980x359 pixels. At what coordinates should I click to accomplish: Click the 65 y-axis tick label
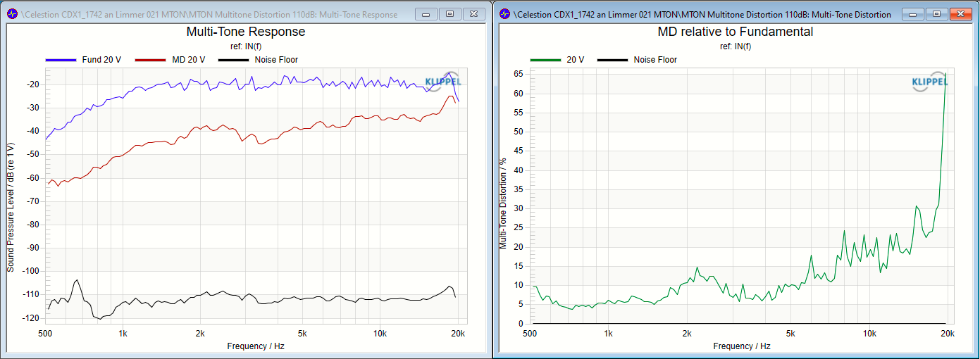pyautogui.click(x=519, y=73)
